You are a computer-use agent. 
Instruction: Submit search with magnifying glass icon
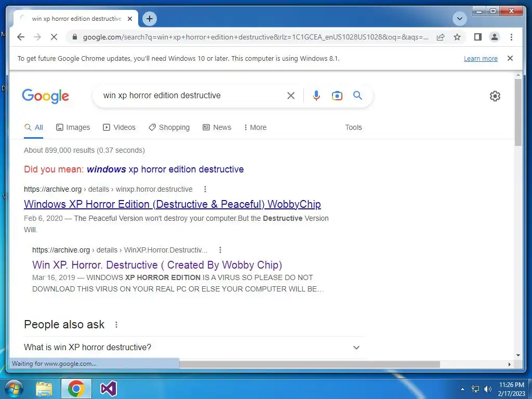(357, 96)
